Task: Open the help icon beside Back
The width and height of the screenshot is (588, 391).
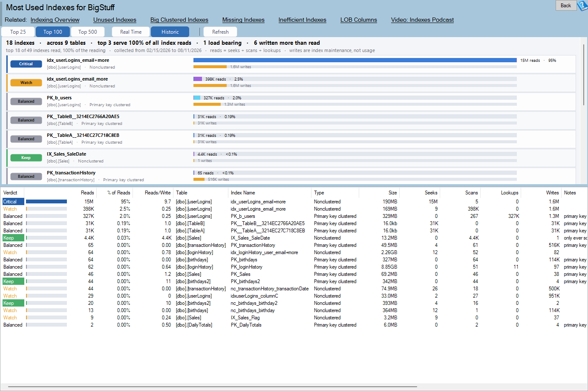Action: (582, 6)
